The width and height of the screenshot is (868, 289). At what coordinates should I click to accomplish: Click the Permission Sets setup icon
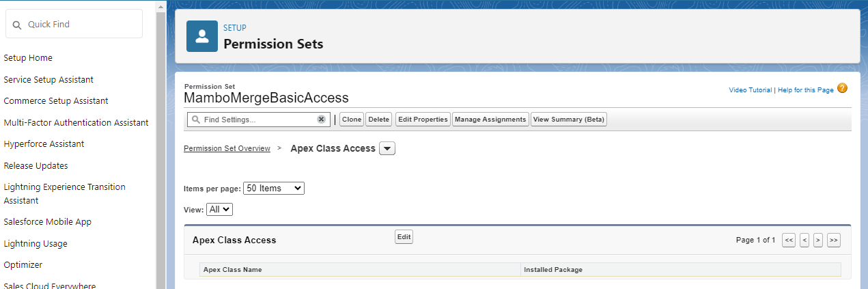click(x=202, y=36)
